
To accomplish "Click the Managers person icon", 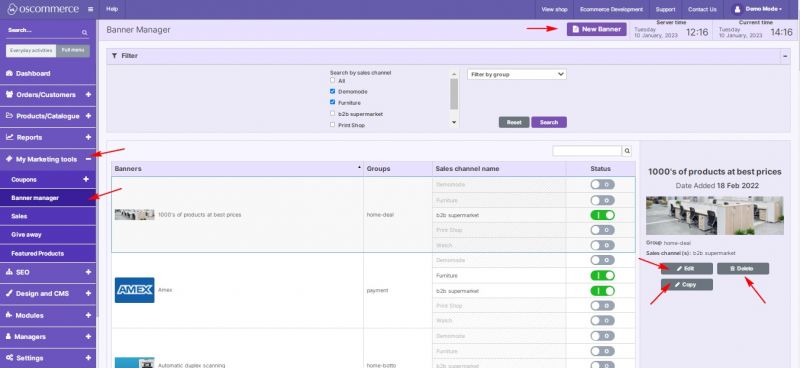I will (9, 336).
